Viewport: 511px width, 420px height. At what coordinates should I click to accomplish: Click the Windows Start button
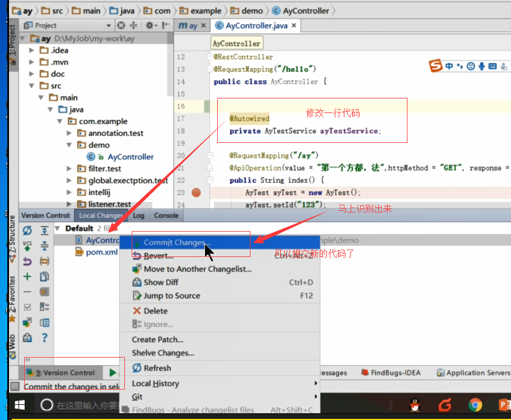(20, 405)
